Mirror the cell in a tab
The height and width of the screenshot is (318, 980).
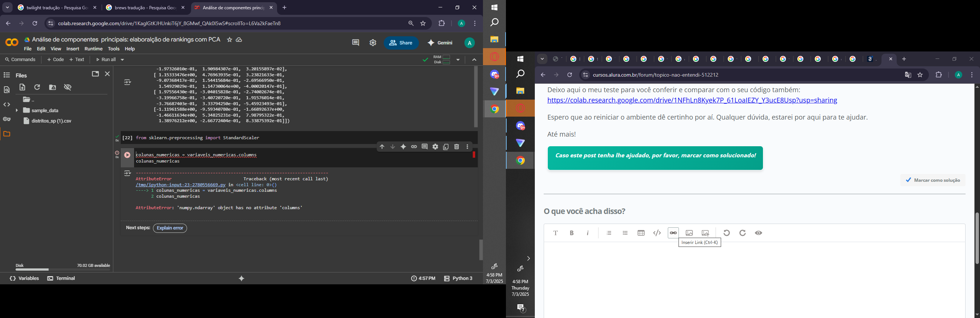(x=446, y=147)
